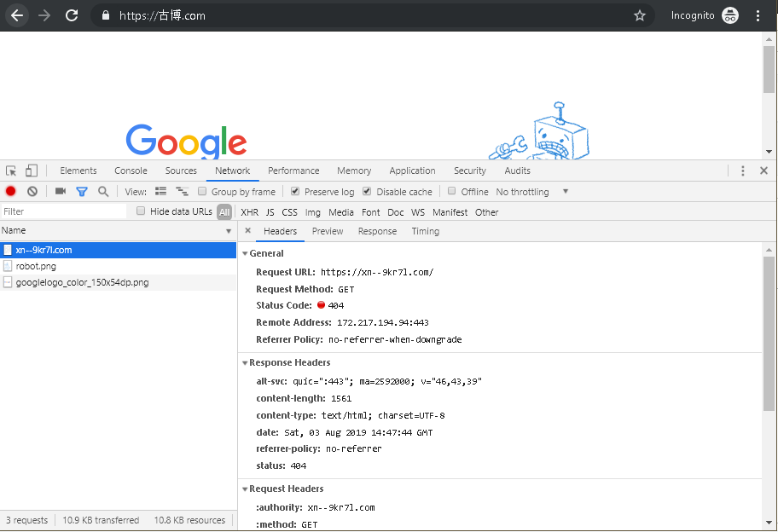Uncheck Preserve log checkbox
The image size is (778, 532).
click(295, 191)
